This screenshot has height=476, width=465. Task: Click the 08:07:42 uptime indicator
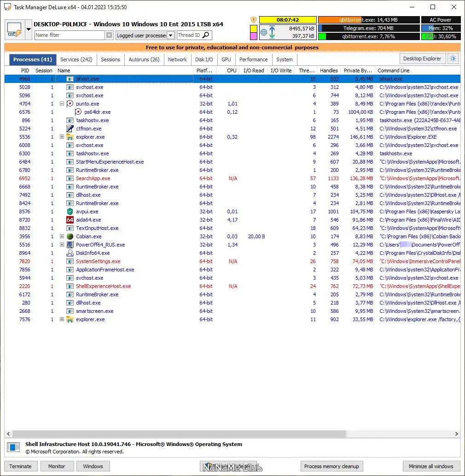click(288, 20)
